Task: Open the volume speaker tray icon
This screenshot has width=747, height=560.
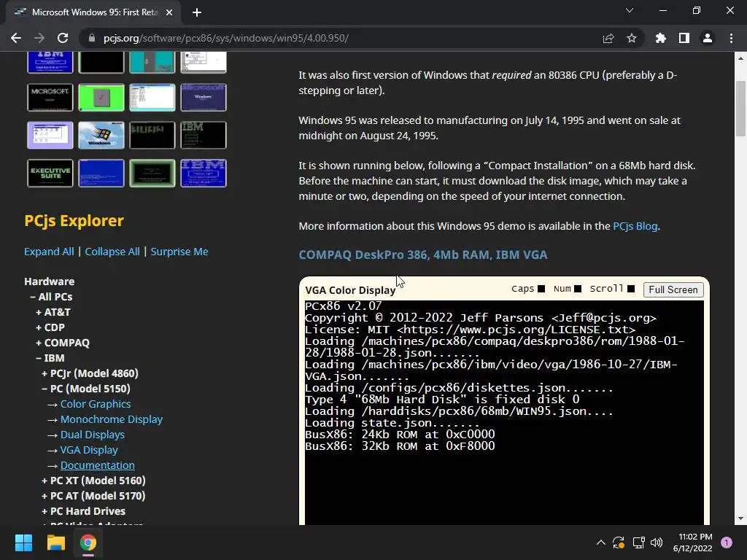Action: (657, 542)
